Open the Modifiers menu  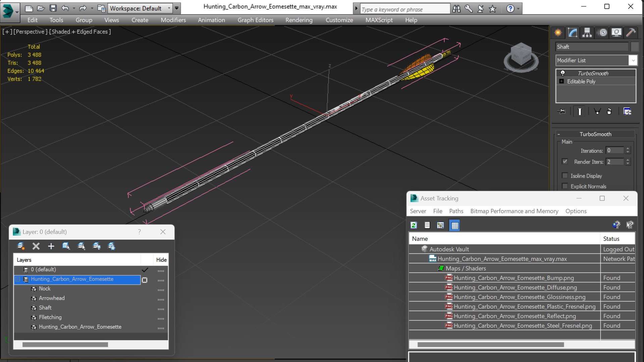[173, 20]
